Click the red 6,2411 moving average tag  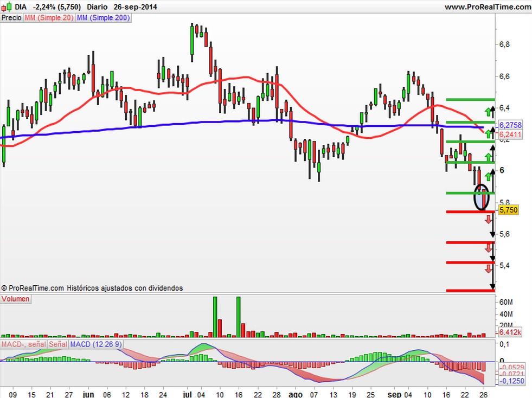click(510, 134)
